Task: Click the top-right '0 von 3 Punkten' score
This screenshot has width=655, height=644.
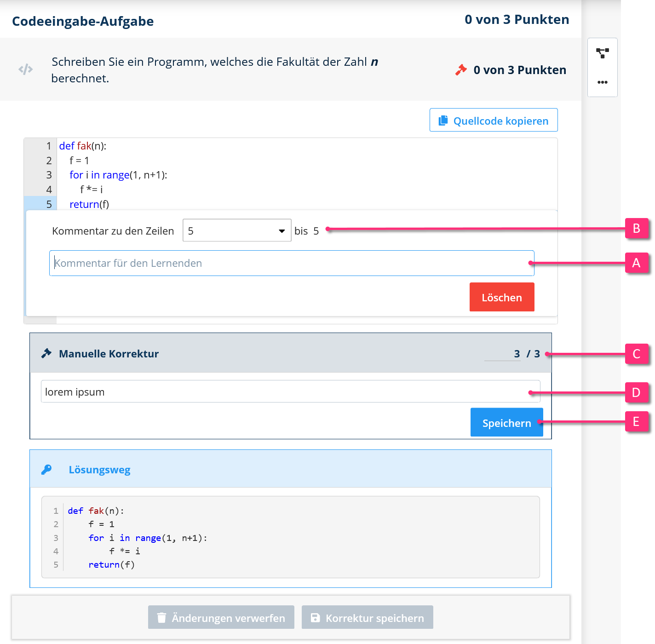Action: 517,19
